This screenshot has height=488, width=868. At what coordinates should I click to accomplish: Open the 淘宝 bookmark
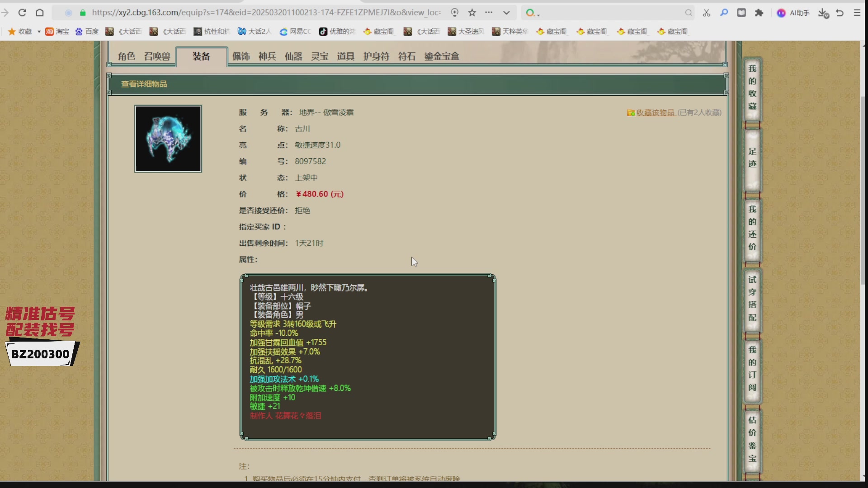click(x=57, y=31)
